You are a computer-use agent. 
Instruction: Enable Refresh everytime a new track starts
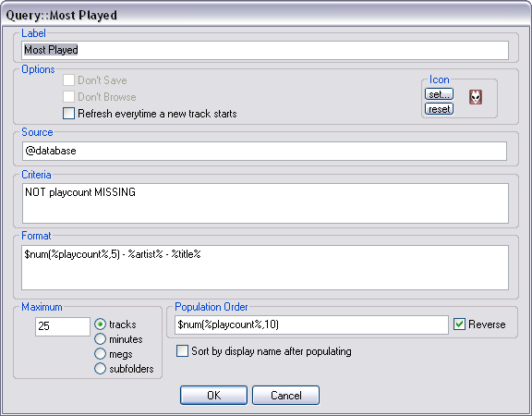tap(68, 114)
